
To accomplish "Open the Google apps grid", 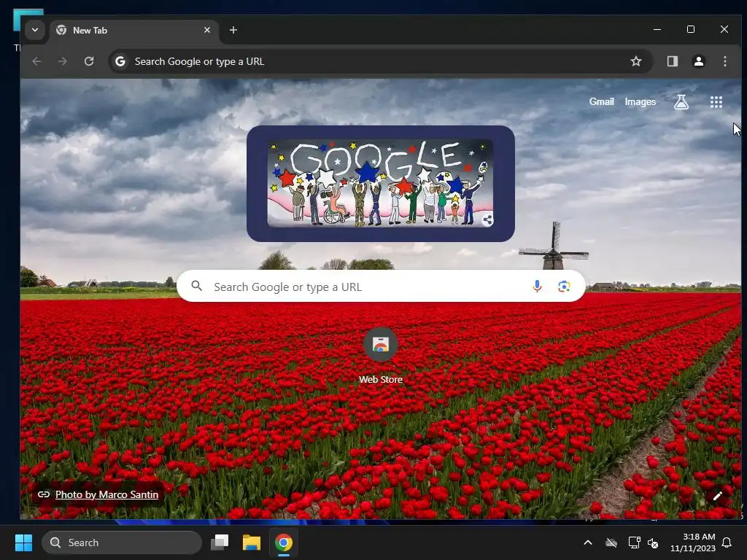I will click(x=716, y=102).
